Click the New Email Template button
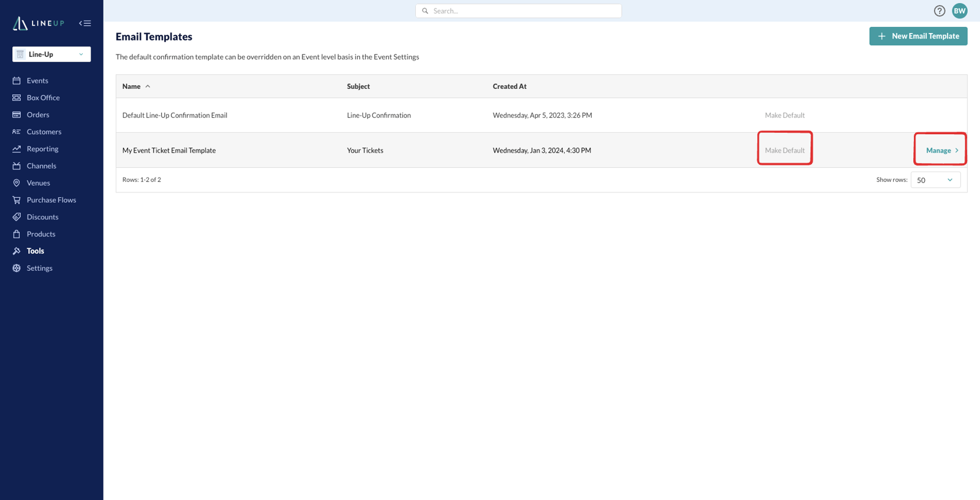 pyautogui.click(x=918, y=36)
